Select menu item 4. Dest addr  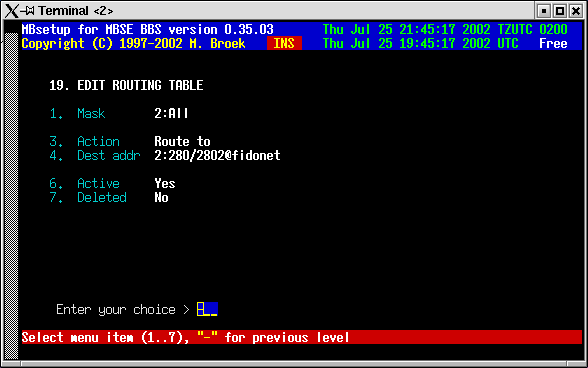95,155
